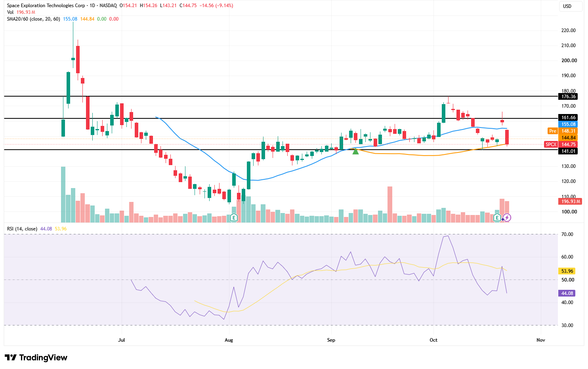The height and width of the screenshot is (369, 588).
Task: Click the TradingView logo
Action: point(36,358)
